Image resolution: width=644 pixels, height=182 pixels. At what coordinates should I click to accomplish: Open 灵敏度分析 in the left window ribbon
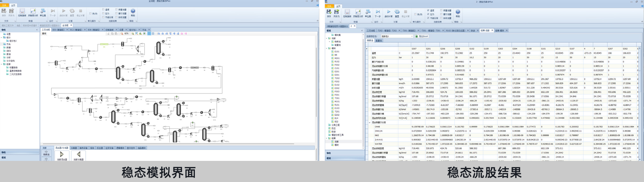(33, 12)
